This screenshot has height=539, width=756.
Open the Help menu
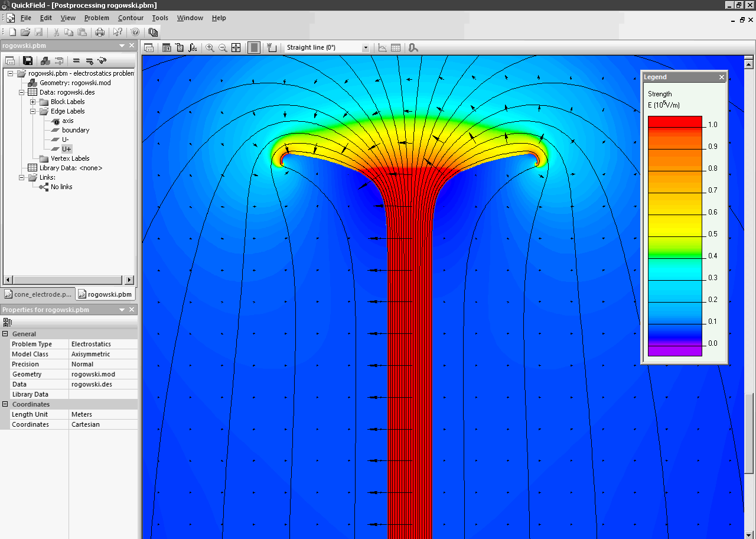click(219, 18)
